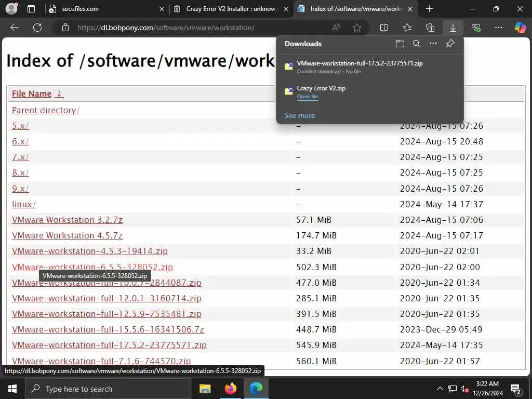Open the Edge profile avatar
The image size is (532, 399).
click(11, 9)
